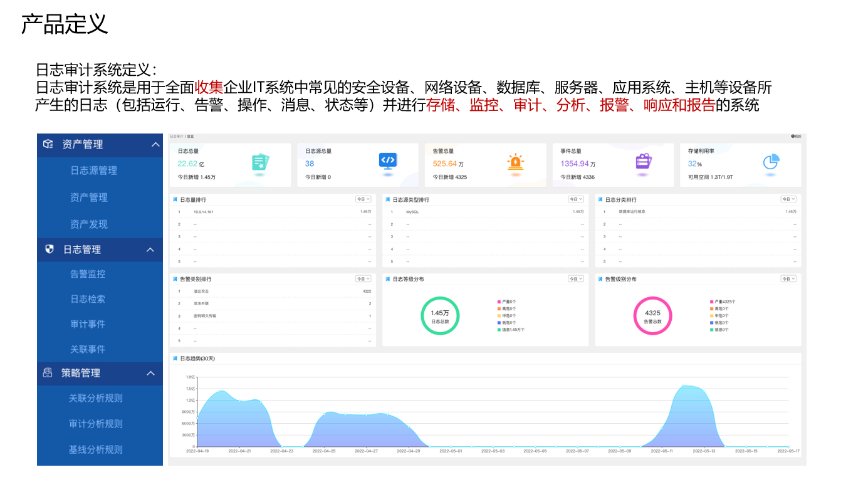Click the bookmark icon next to 日志等级分布

388,279
